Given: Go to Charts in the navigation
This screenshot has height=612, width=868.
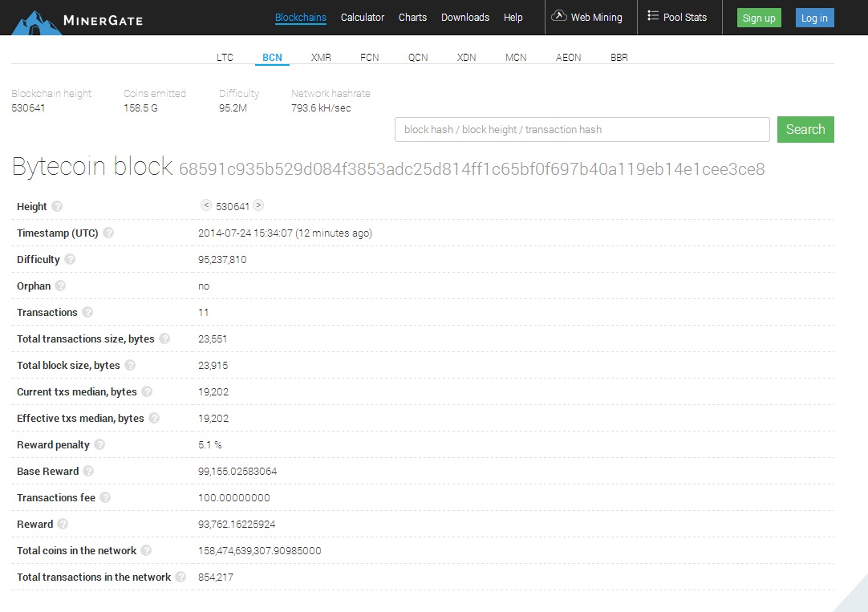Looking at the screenshot, I should tap(412, 18).
